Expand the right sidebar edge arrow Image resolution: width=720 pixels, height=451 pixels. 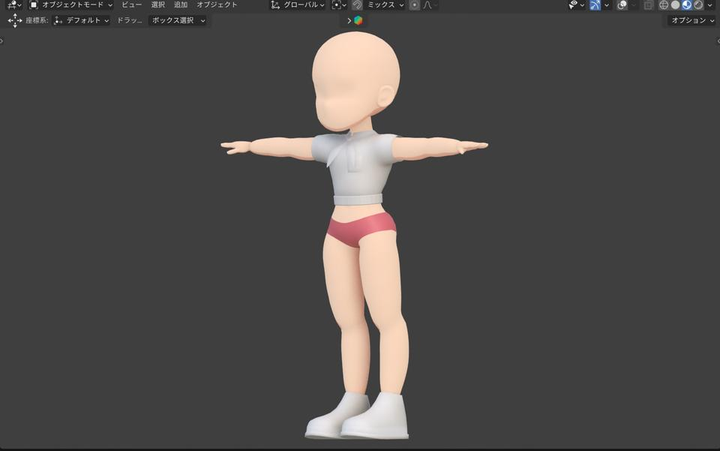click(x=718, y=41)
